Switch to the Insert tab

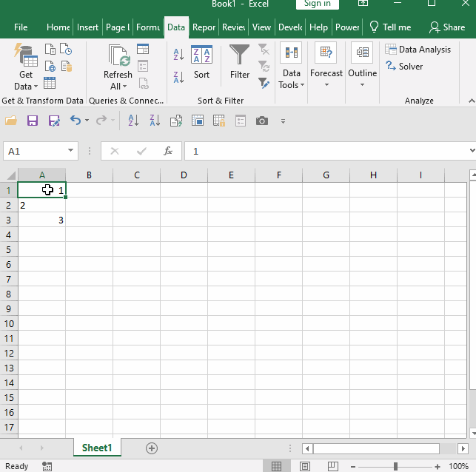tap(87, 27)
